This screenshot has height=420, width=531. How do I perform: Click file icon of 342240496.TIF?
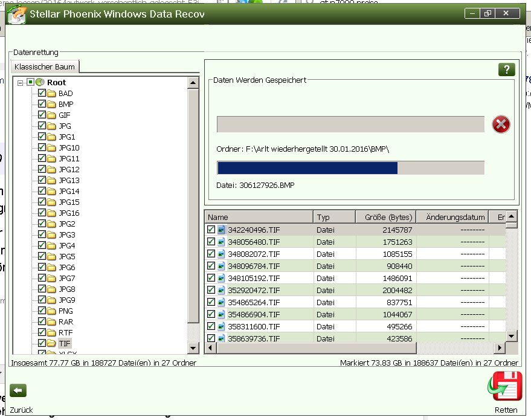(x=221, y=230)
